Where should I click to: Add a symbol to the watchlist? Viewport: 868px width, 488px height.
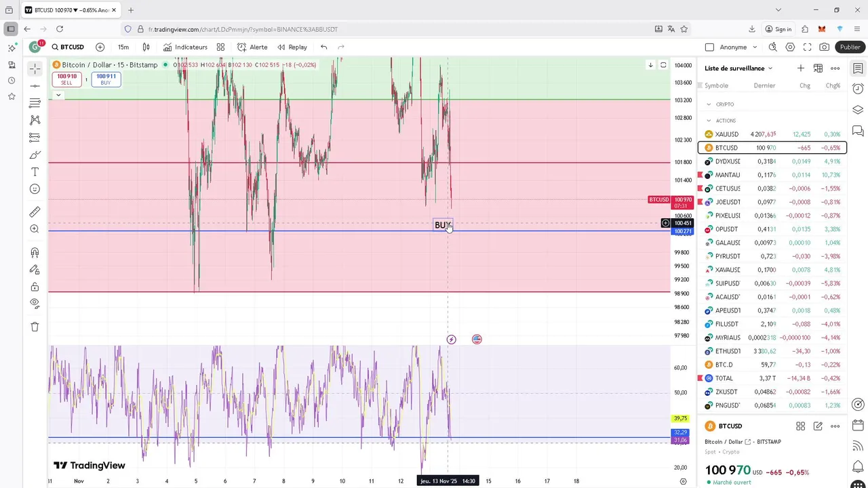801,68
